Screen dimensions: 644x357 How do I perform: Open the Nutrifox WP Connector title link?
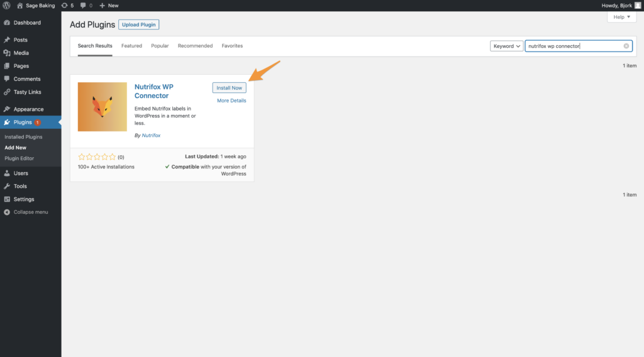pyautogui.click(x=154, y=91)
